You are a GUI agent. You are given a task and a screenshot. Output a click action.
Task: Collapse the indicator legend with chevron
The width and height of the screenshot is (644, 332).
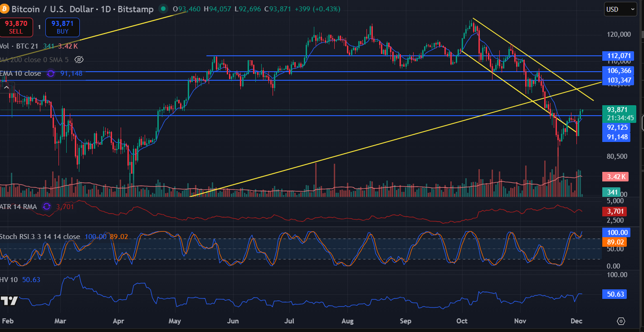[7, 88]
